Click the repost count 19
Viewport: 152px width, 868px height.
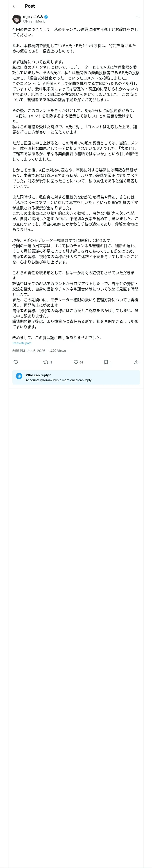[51, 363]
